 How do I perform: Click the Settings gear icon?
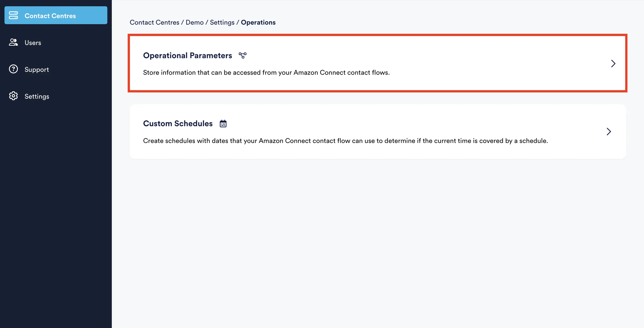tap(13, 96)
